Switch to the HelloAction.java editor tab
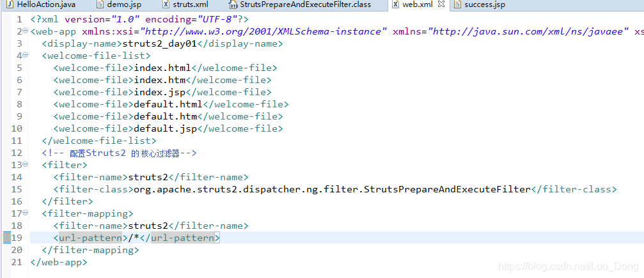Screen dimensions: 644x278 coord(41,5)
